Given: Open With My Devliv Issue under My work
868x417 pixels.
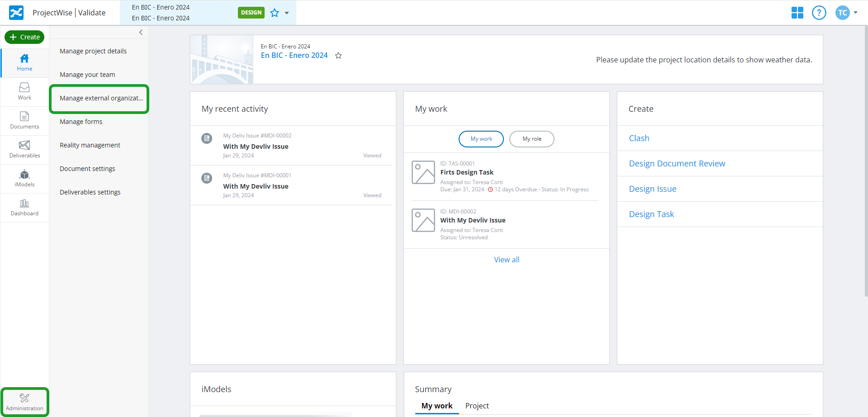Looking at the screenshot, I should pyautogui.click(x=473, y=220).
